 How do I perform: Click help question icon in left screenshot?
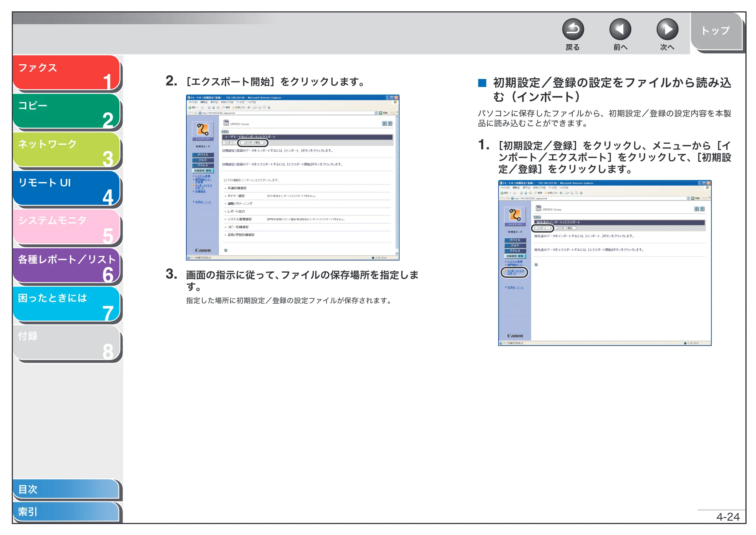[390, 123]
